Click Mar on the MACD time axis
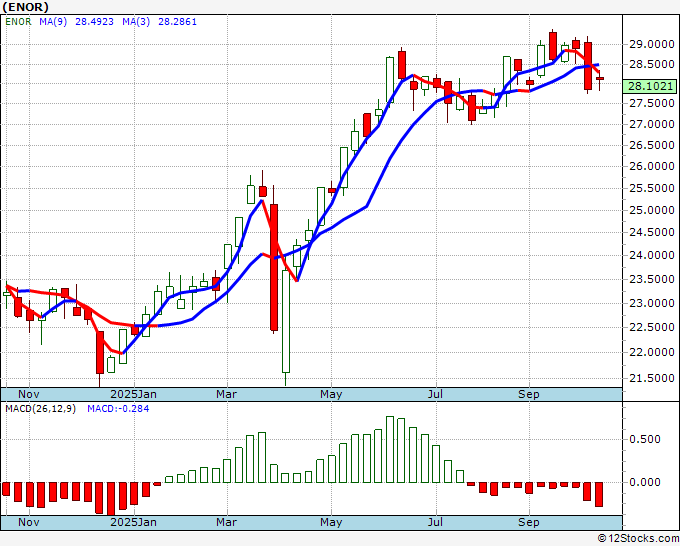Screen dimensions: 680x546 point(227,522)
